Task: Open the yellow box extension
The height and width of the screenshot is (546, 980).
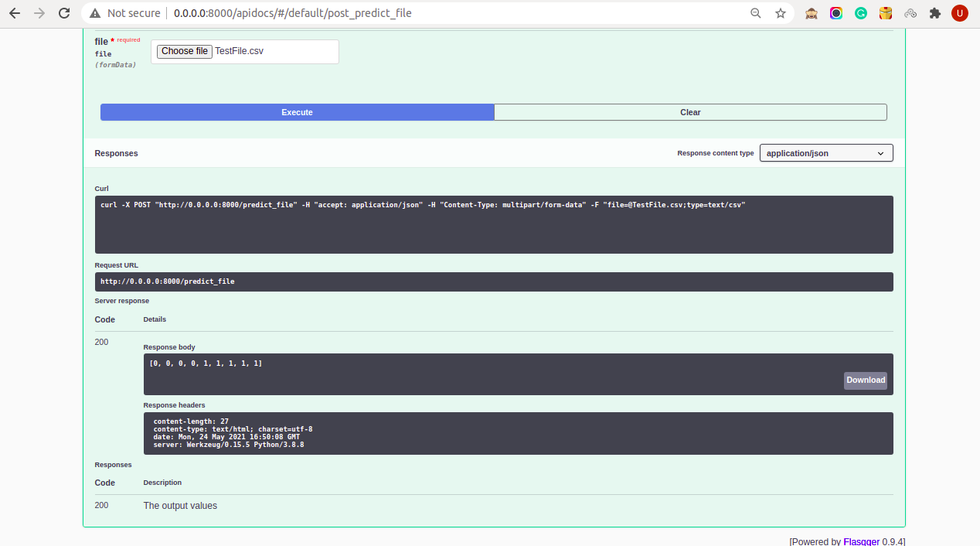Action: [886, 13]
